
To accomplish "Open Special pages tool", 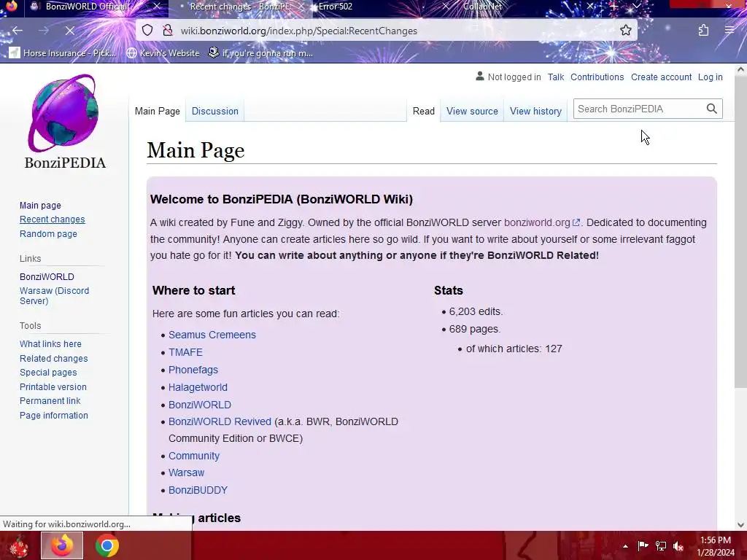I will pos(48,373).
